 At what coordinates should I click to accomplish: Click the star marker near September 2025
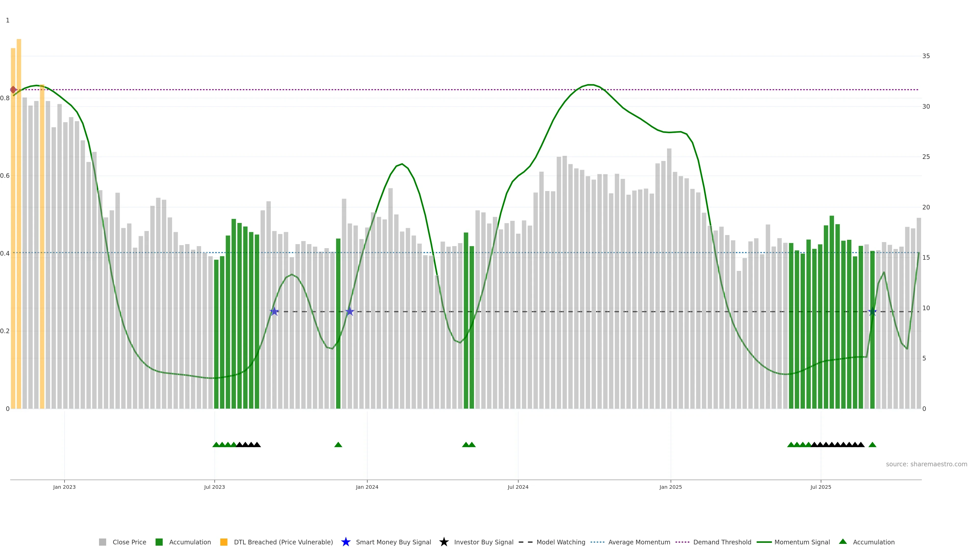point(872,312)
